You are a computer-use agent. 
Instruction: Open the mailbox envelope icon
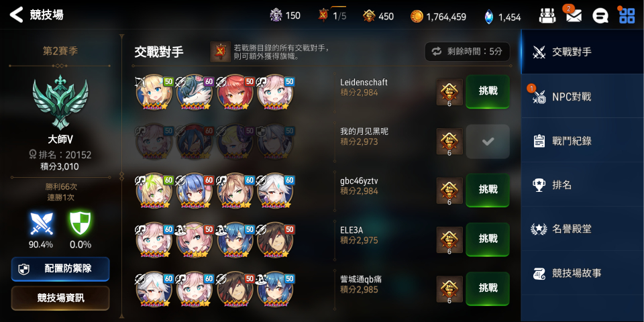pos(574,15)
